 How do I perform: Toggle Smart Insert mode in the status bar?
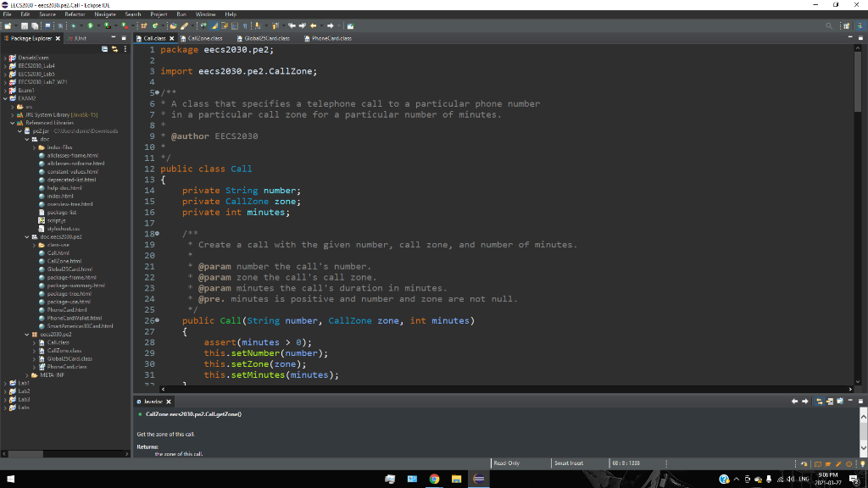point(568,463)
